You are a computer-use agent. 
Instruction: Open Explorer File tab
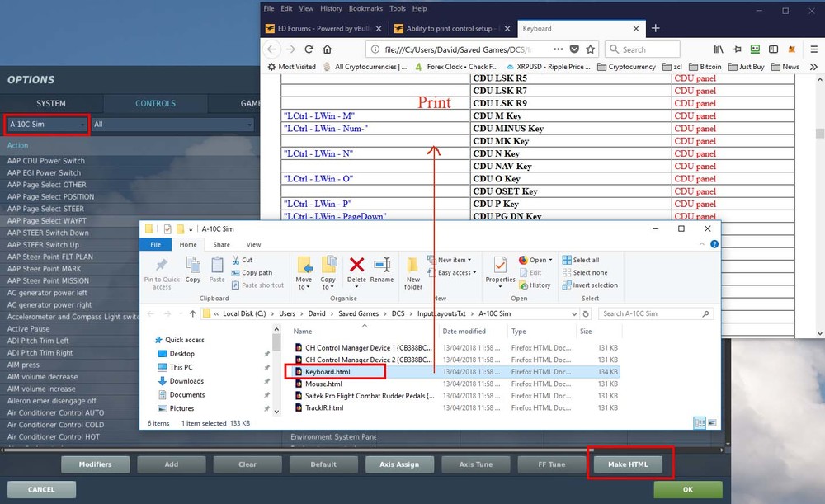[x=156, y=245]
